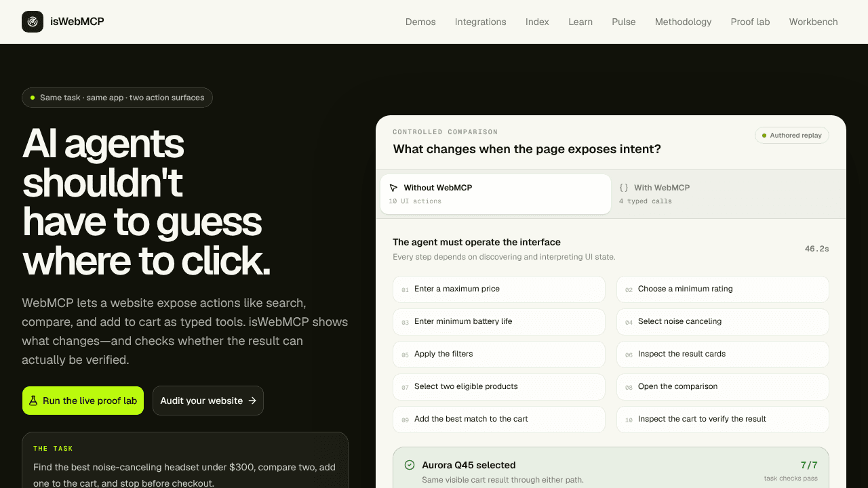Select step 04 Select noise canceling
Screen dimensions: 868x488
coord(723,322)
